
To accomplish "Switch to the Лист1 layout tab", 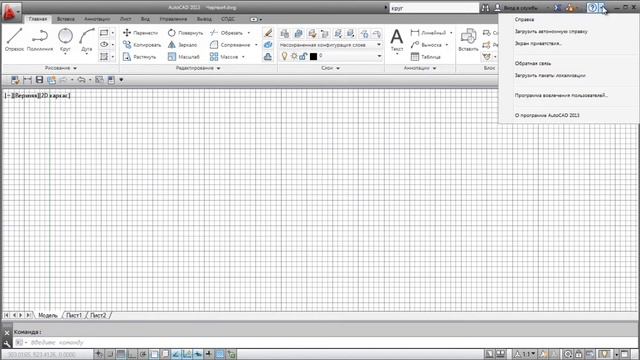I will [74, 316].
